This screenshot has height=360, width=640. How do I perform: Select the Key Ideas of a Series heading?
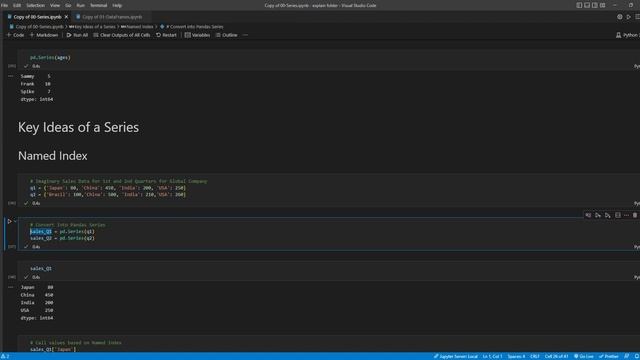78,127
